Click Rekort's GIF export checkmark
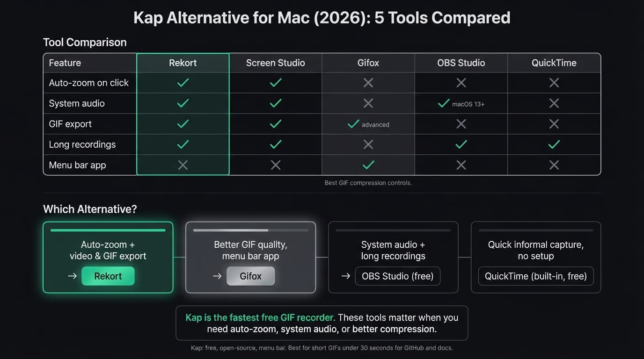This screenshot has height=359, width=644. [x=183, y=124]
